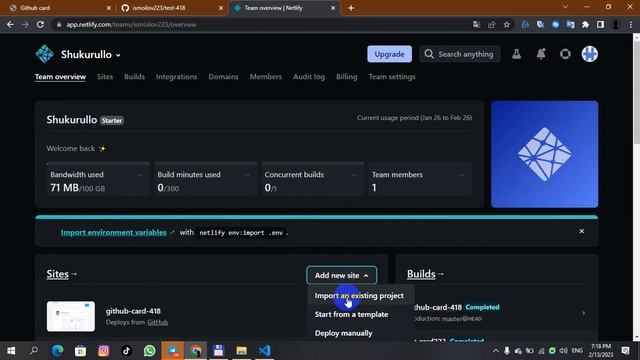Open Visual Studio Code from taskbar
Image resolution: width=640 pixels, height=360 pixels.
tap(264, 351)
